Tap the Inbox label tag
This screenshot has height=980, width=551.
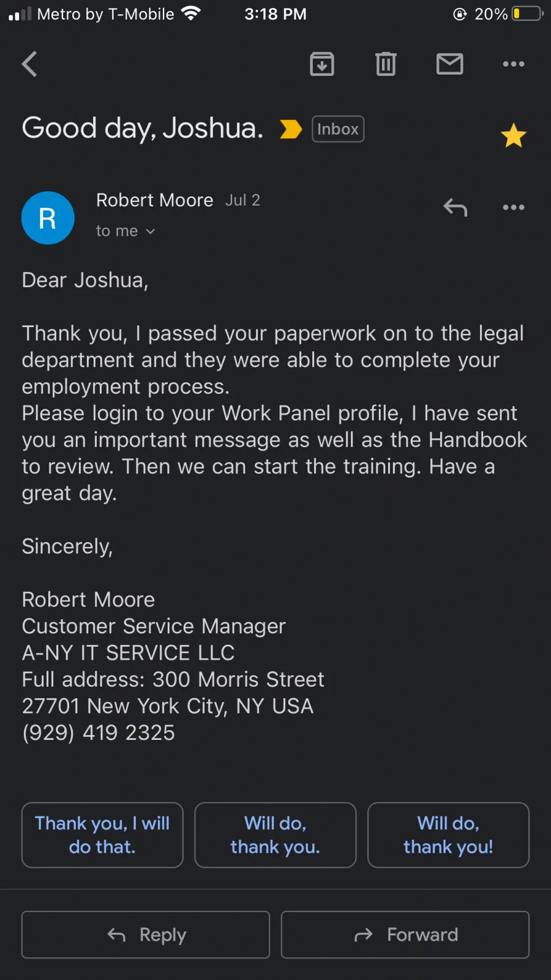(338, 129)
